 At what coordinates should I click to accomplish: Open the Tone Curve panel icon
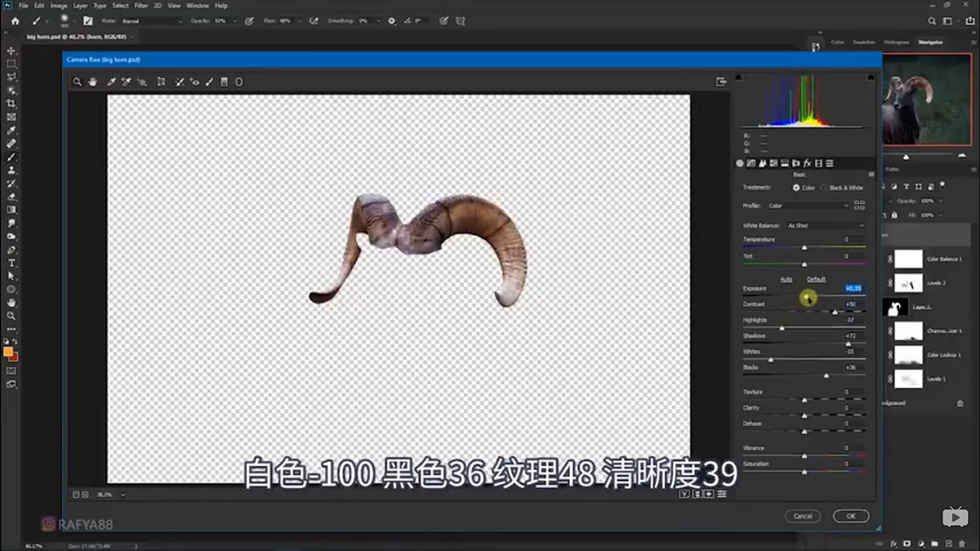(x=751, y=163)
